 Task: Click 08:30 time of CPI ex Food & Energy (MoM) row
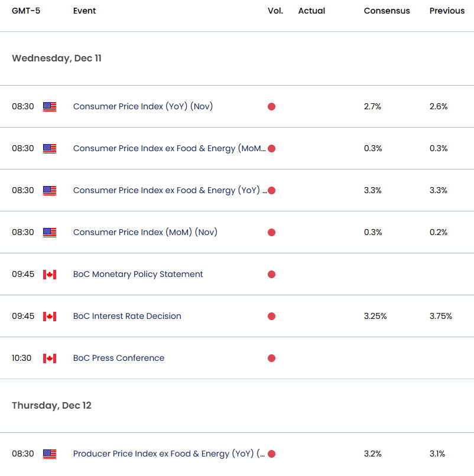click(x=23, y=148)
